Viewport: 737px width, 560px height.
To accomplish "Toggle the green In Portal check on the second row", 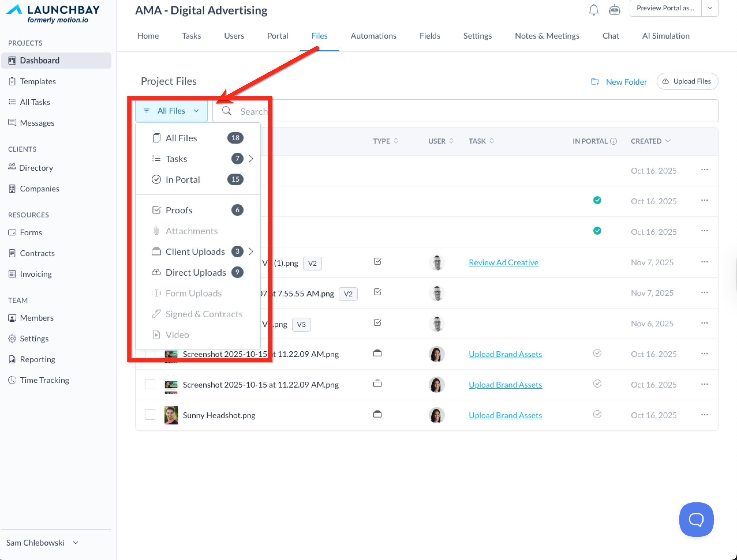I will [x=597, y=200].
